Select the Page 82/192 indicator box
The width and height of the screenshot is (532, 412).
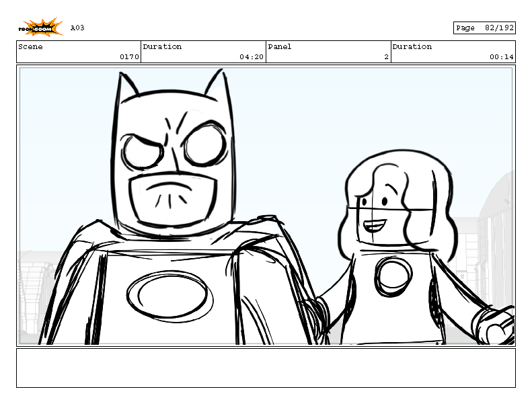pos(484,28)
